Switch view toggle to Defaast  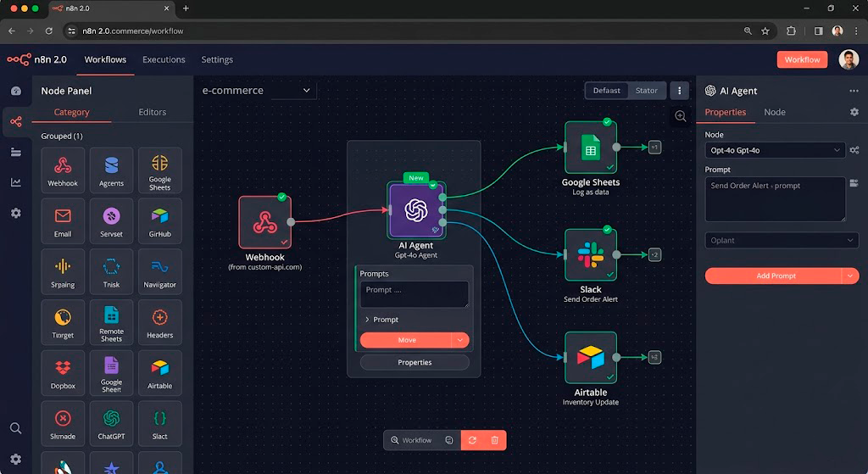point(607,90)
